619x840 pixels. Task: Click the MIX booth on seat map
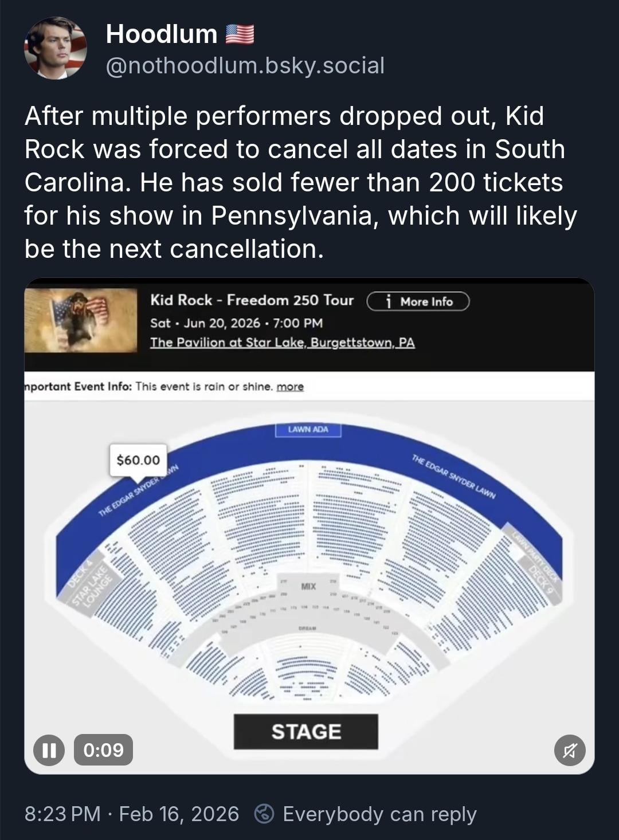point(308,586)
